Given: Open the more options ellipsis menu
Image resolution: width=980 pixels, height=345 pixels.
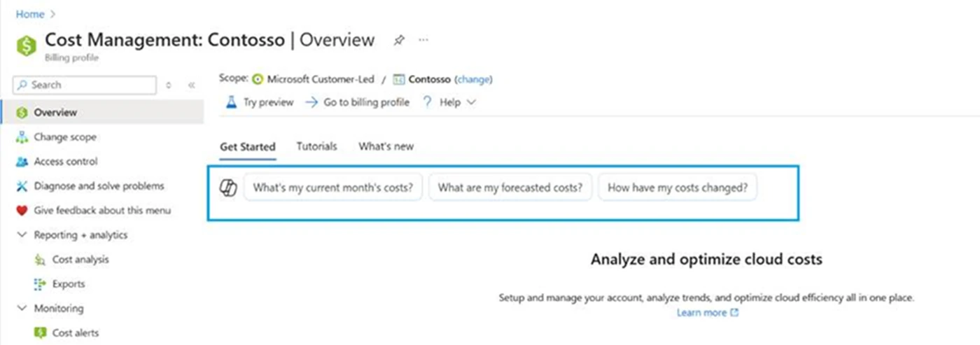Looking at the screenshot, I should click(x=423, y=40).
